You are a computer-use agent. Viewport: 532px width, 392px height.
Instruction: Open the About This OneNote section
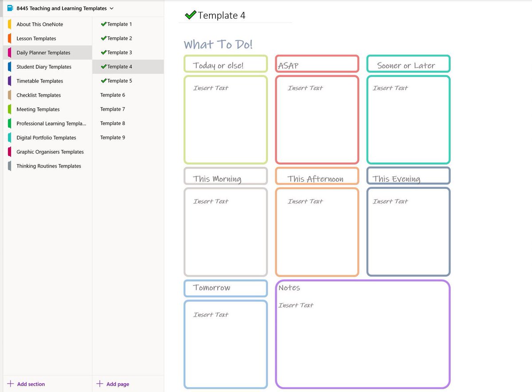[x=47, y=24]
